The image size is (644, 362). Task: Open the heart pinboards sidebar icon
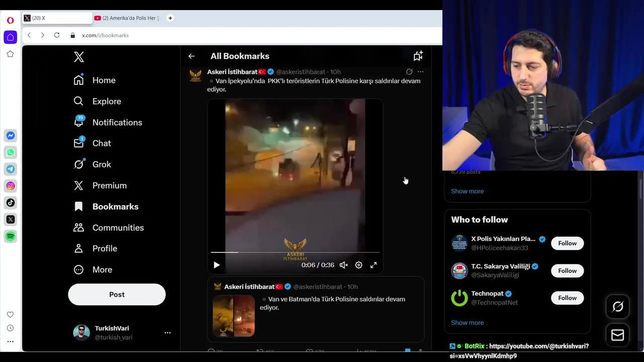pyautogui.click(x=10, y=315)
